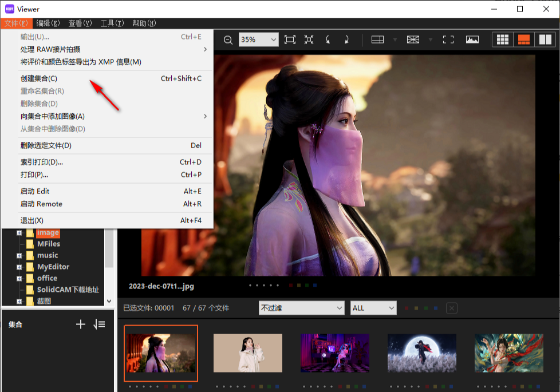
Task: Select the preview with filmstrip layout
Action: pyautogui.click(x=523, y=39)
